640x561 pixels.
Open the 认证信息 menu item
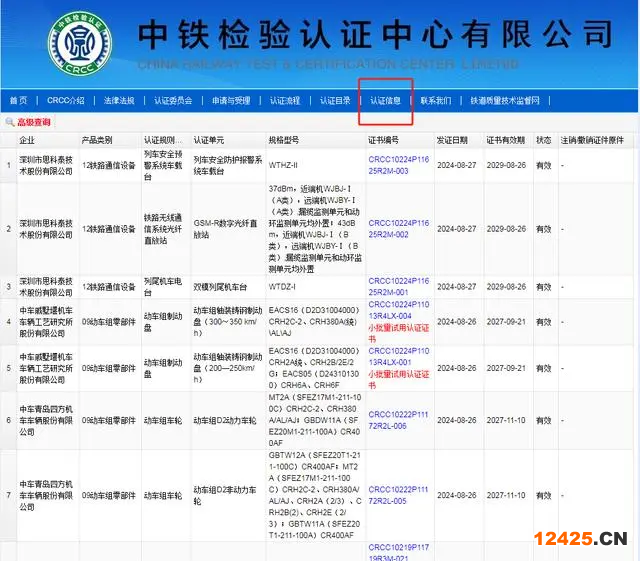pos(385,100)
